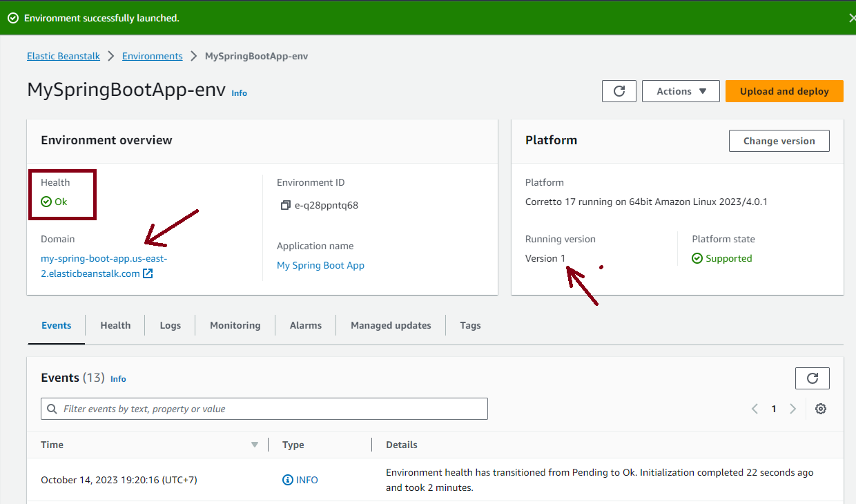Dismiss the success banner with the X icon
Viewport: 856px width, 504px height.
click(852, 18)
